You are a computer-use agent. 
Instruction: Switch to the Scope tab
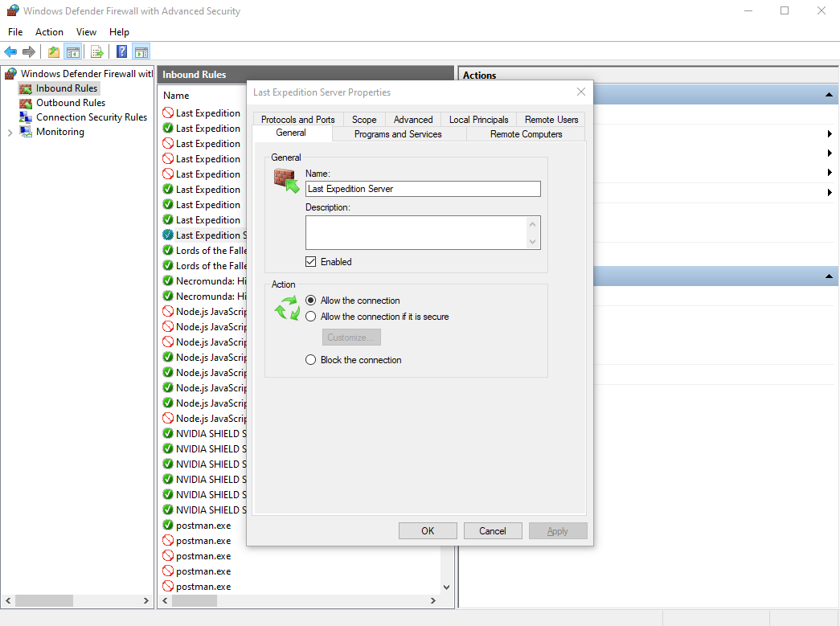click(364, 120)
